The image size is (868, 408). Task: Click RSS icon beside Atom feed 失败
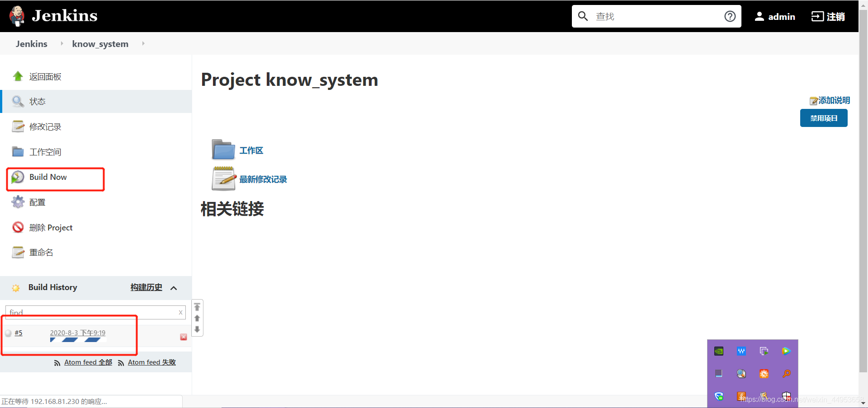coord(121,363)
